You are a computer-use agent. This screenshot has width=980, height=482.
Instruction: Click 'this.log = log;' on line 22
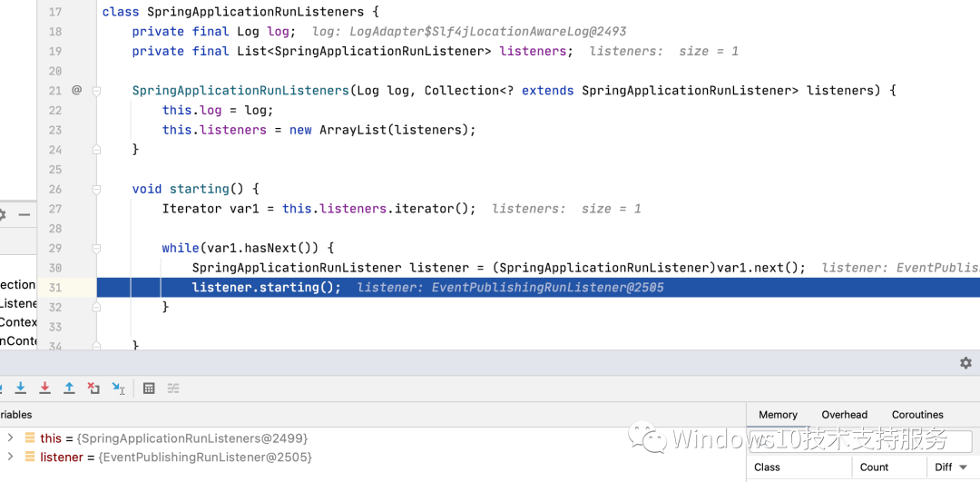pyautogui.click(x=218, y=110)
